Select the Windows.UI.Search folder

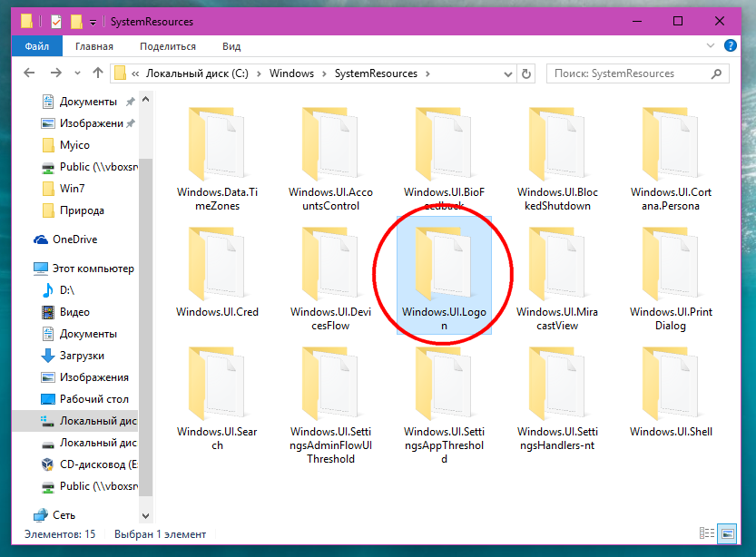(218, 398)
